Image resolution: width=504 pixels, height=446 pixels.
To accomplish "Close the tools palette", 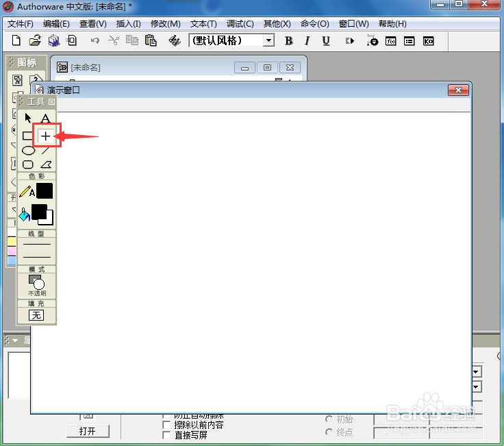I will pyautogui.click(x=51, y=102).
